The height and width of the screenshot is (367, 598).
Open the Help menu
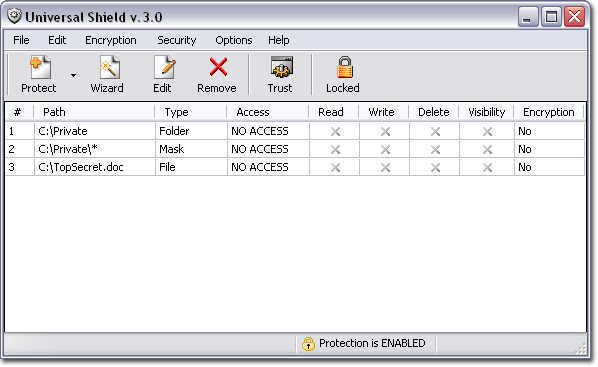[x=278, y=40]
